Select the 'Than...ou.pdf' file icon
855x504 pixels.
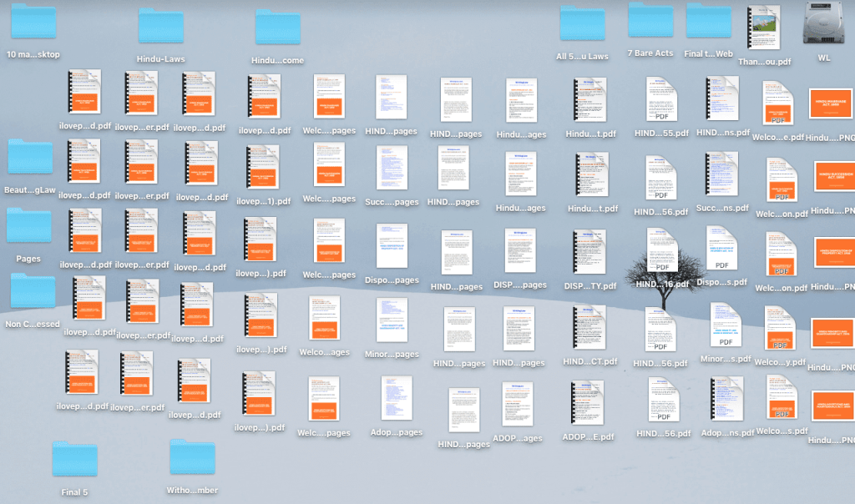point(764,28)
